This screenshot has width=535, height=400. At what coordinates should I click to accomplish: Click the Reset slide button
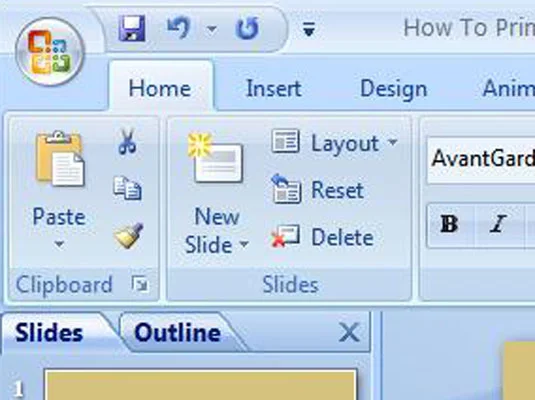(317, 189)
